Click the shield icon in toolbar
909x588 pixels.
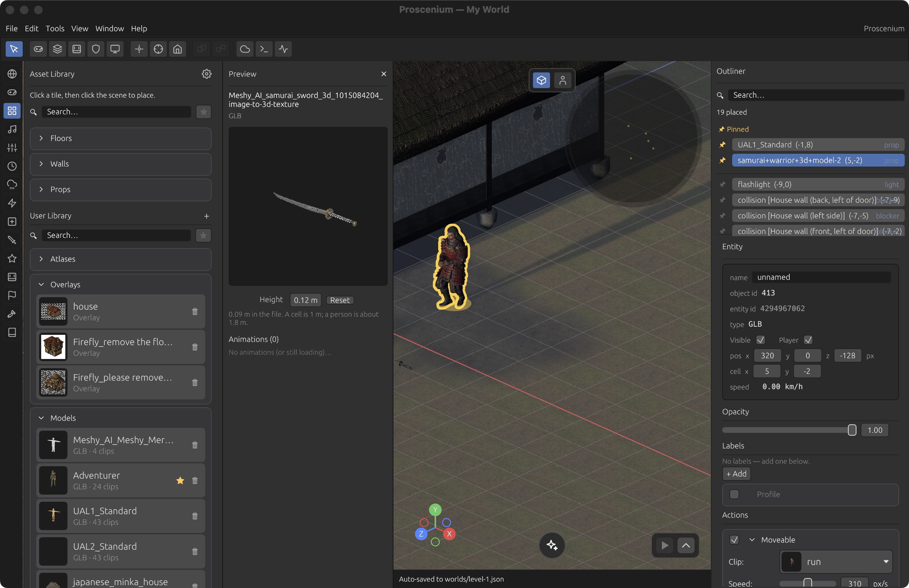point(96,49)
